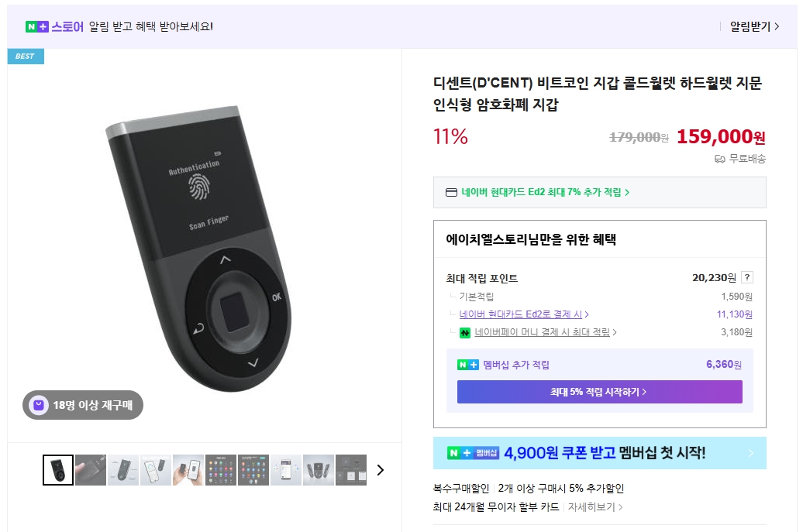
Task: Click the 무료배송 delivery truck icon
Action: click(x=720, y=159)
